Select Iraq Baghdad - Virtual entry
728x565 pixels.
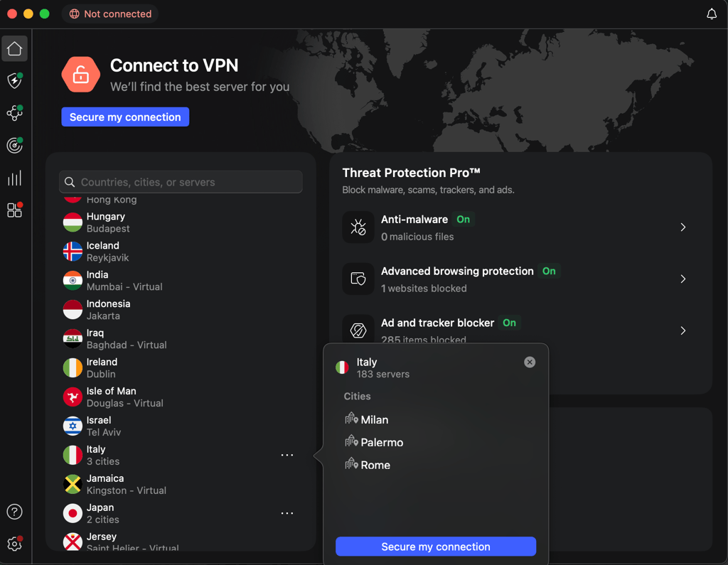[x=181, y=339]
